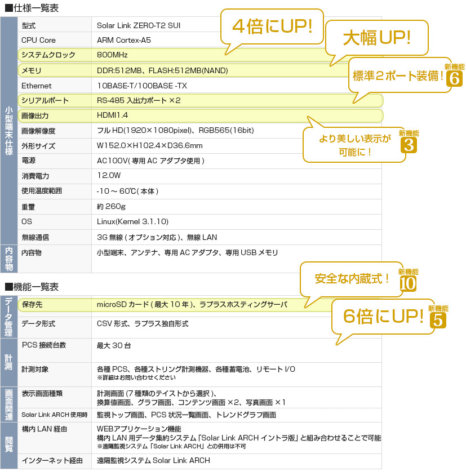
Task: Click the 小型端末、アンテナ contents value
Action: [x=187, y=252]
